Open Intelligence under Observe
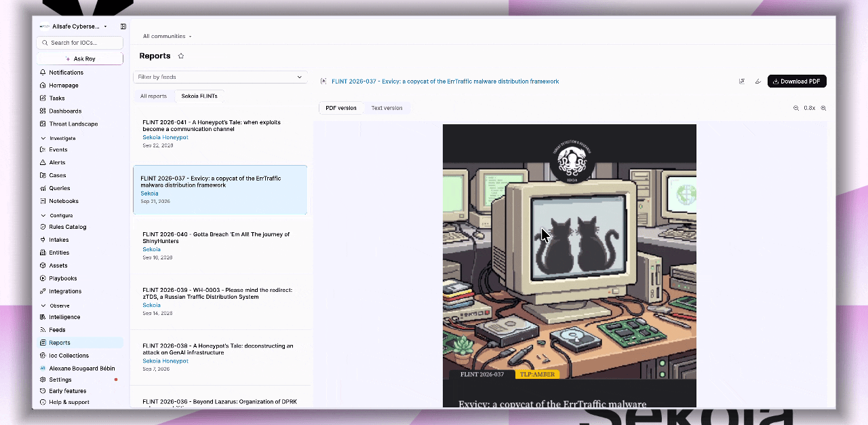This screenshot has width=868, height=425. (x=64, y=317)
